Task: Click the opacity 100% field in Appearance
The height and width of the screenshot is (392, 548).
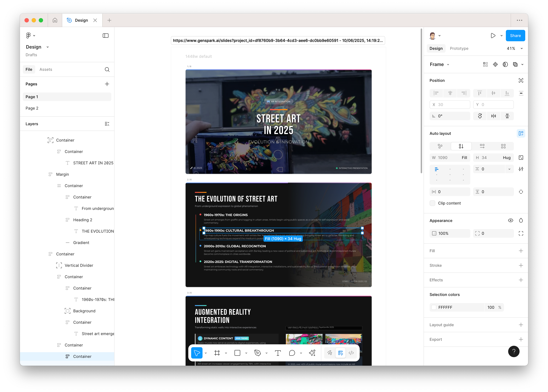Action: pos(450,233)
